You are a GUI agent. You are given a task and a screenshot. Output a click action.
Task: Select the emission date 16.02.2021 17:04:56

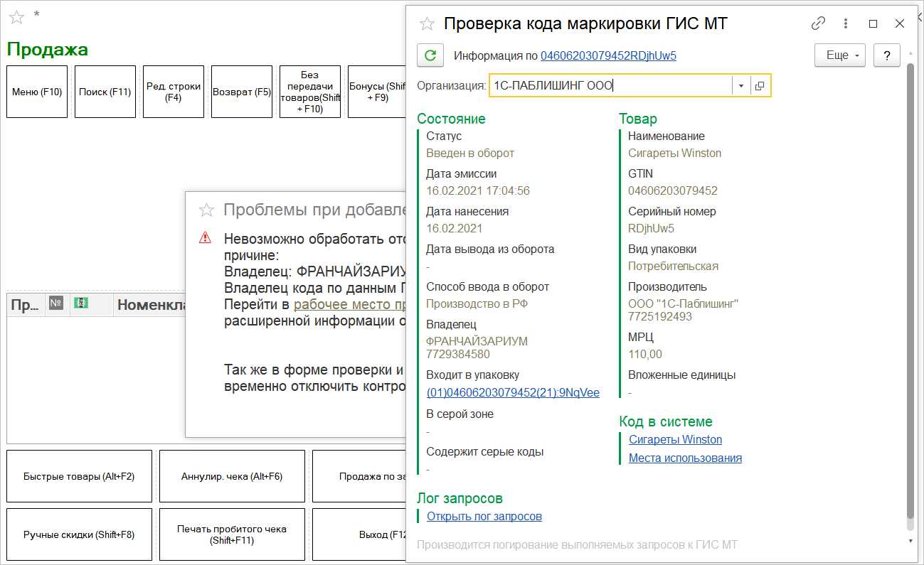tap(478, 190)
